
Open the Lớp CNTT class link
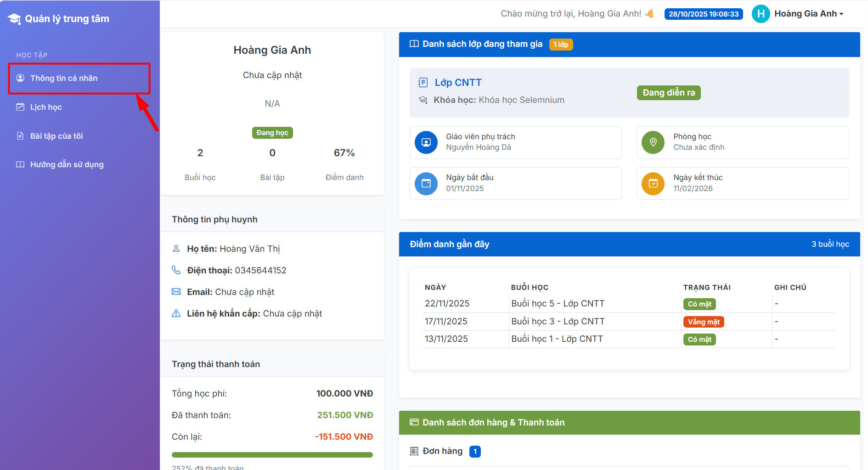[x=458, y=83]
